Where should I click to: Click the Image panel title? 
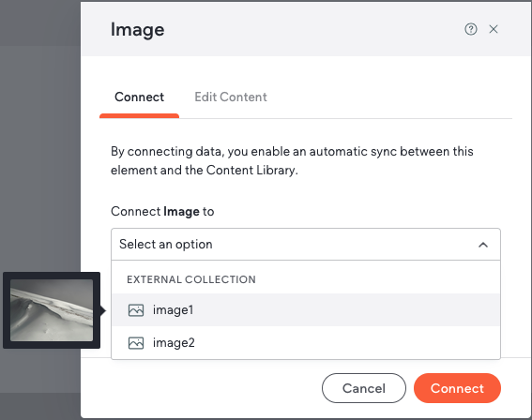pyautogui.click(x=137, y=30)
